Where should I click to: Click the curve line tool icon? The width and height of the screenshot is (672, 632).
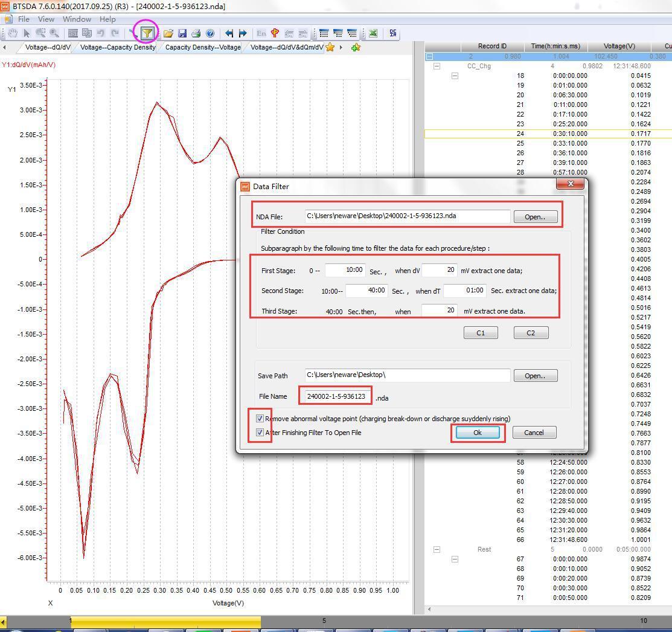pos(132,33)
